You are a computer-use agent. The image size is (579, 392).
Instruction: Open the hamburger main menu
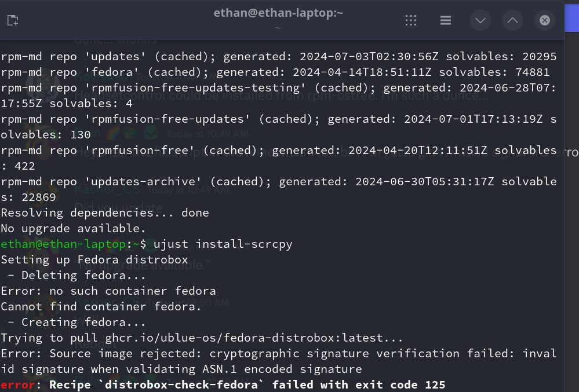[445, 21]
